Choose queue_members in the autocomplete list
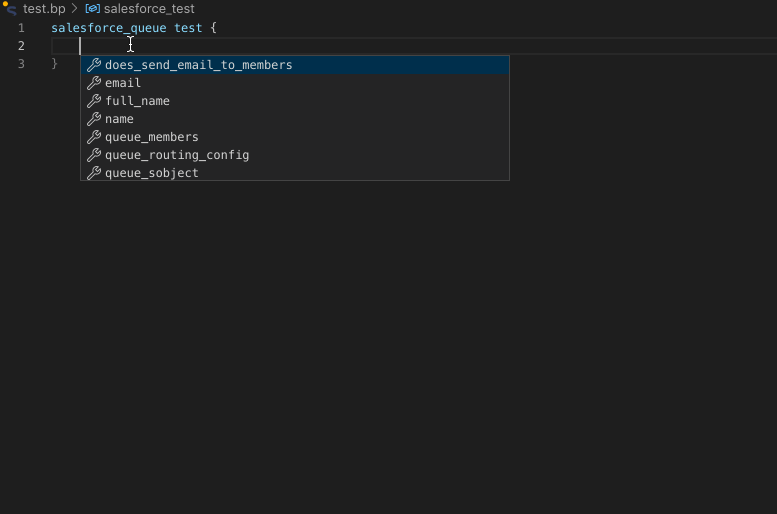The width and height of the screenshot is (777, 514). (295, 137)
